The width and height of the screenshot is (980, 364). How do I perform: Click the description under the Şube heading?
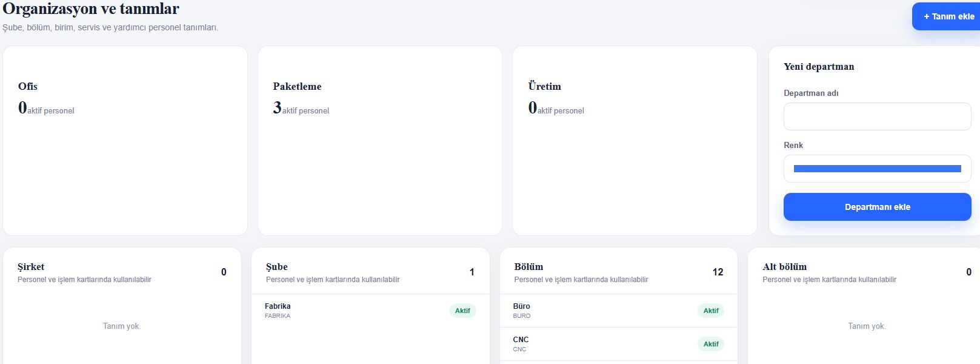coord(333,280)
